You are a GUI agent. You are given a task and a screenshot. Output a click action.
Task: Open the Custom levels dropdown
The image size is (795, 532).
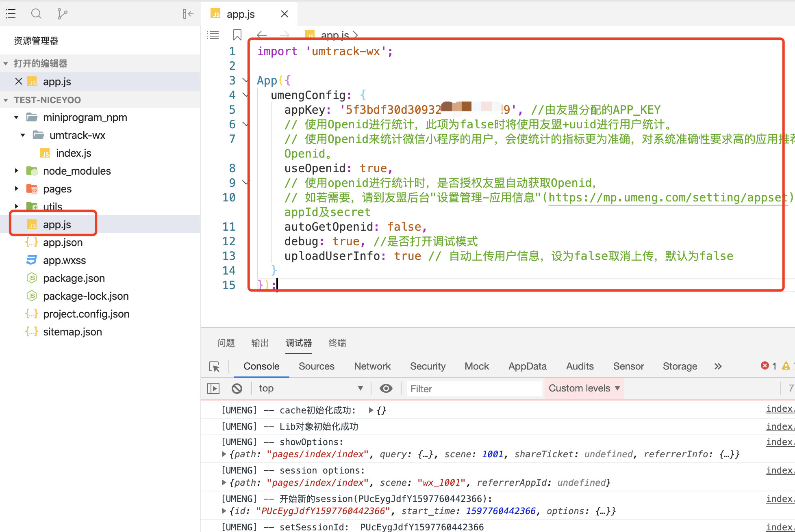(x=584, y=389)
